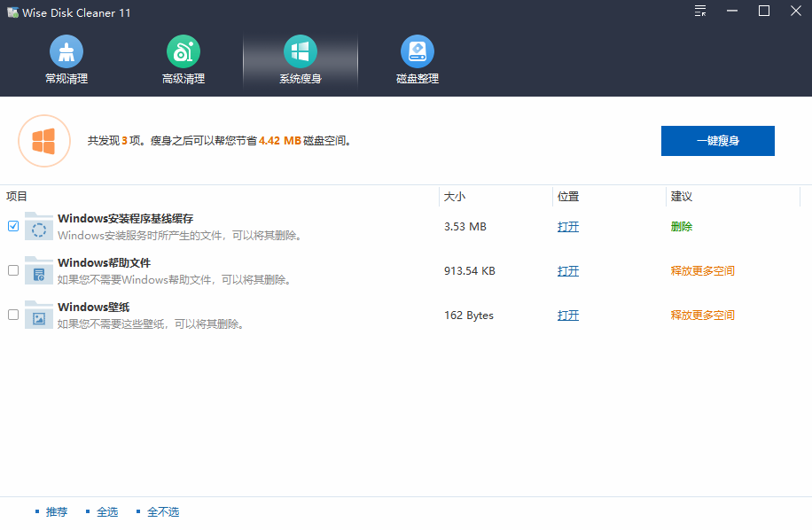
Task: Click the Windows壁纸 picture icon
Action: pyautogui.click(x=37, y=315)
